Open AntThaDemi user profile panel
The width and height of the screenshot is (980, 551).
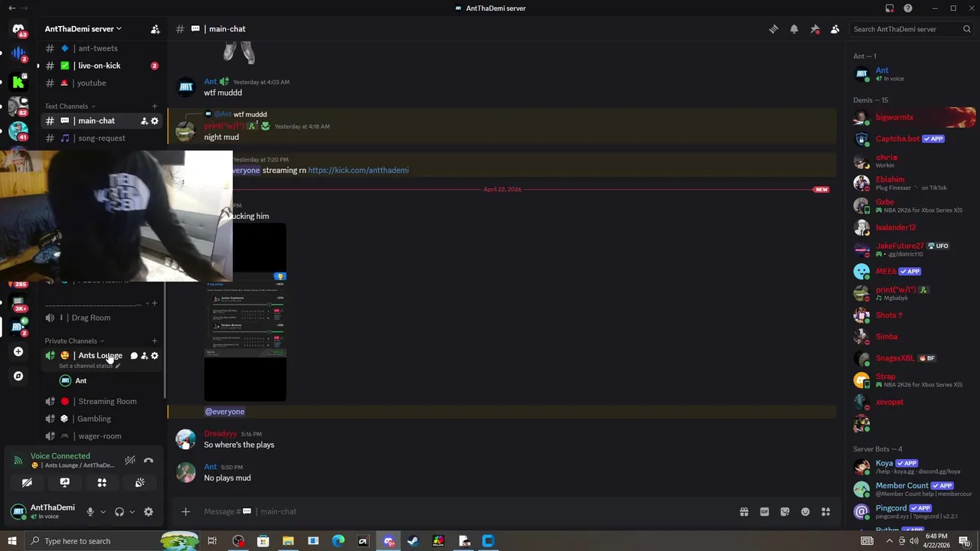pos(43,511)
